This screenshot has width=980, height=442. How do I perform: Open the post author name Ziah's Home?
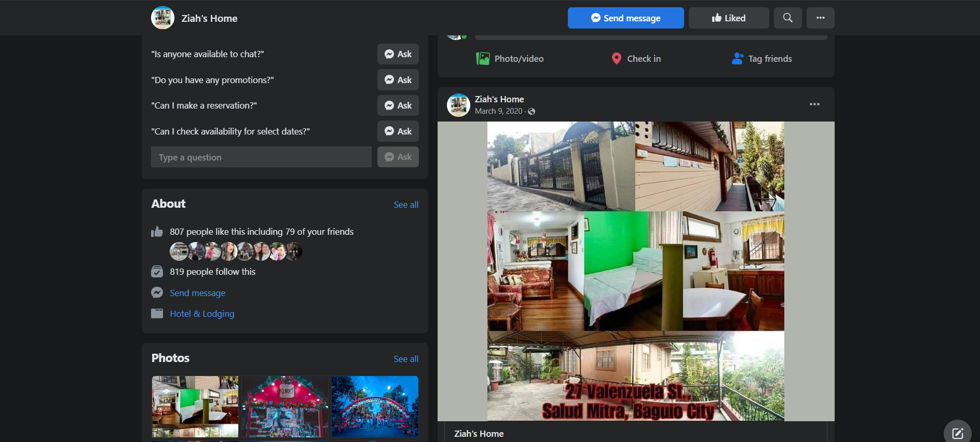499,99
